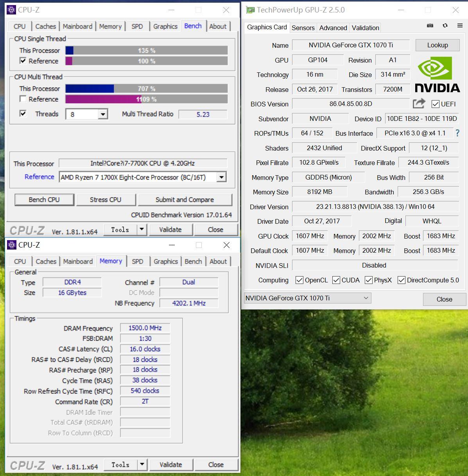The height and width of the screenshot is (476, 468).
Task: Click the GPU-Z refresh icon
Action: tap(445, 25)
